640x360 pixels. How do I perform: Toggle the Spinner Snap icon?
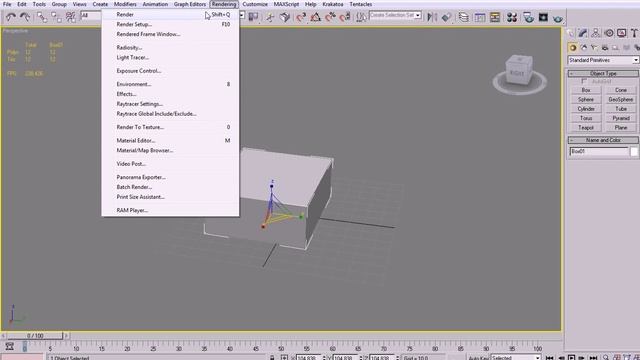(x=345, y=17)
